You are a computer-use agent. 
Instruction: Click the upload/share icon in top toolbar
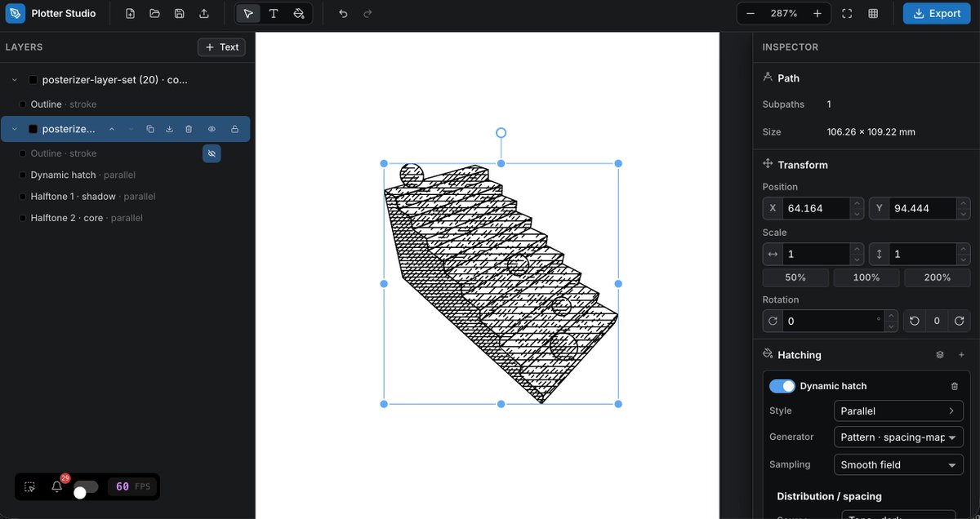pyautogui.click(x=204, y=13)
